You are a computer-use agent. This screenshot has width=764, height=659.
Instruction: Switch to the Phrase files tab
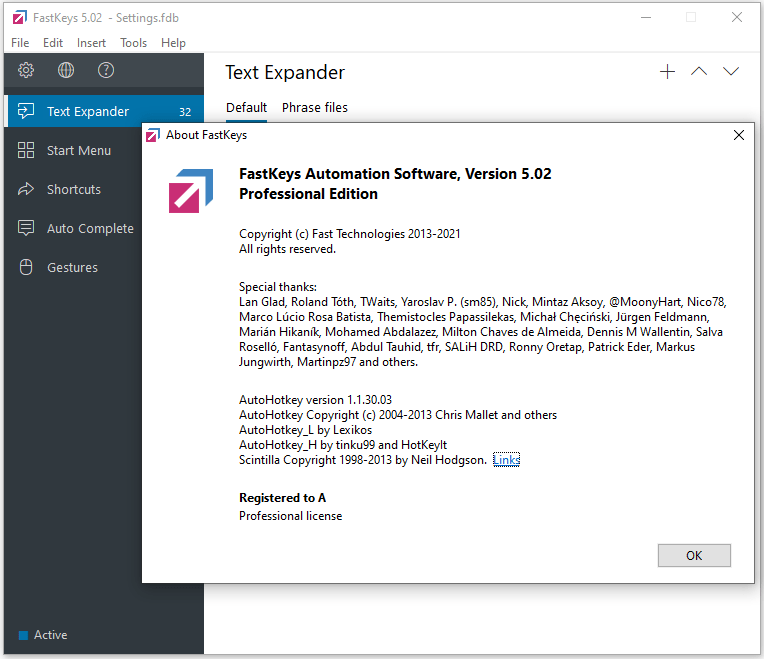(x=315, y=108)
